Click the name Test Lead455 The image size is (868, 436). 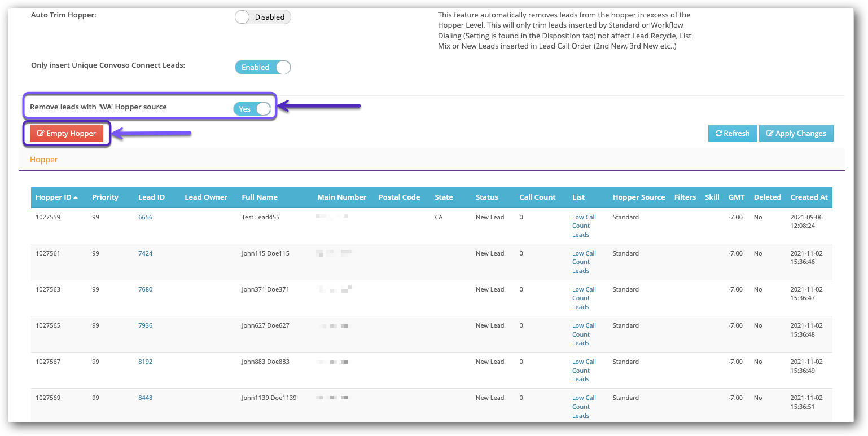(261, 217)
